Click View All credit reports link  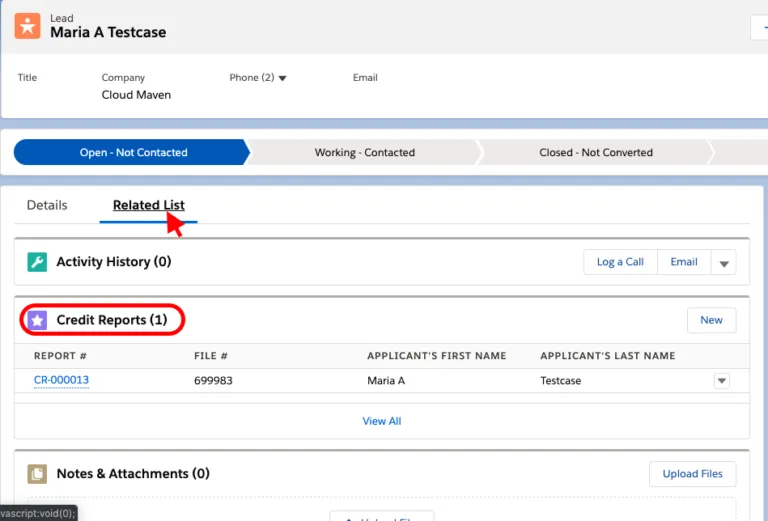(382, 421)
